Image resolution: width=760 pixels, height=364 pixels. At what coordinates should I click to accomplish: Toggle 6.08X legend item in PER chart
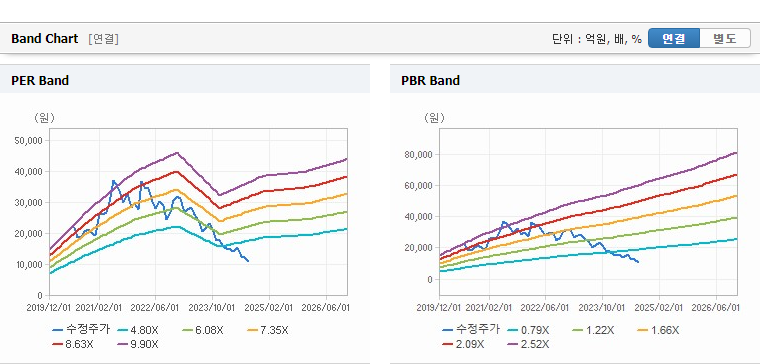[203, 330]
